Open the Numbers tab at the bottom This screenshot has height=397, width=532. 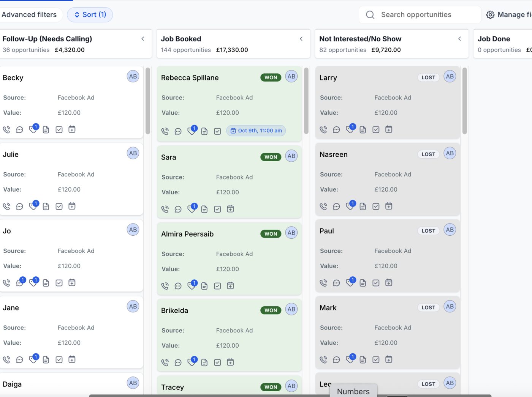pos(353,391)
